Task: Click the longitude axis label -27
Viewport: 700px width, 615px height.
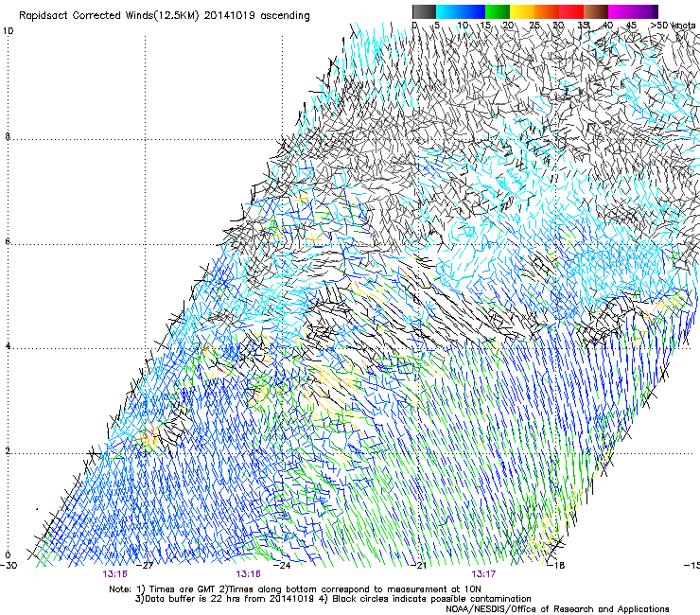Action: tap(145, 565)
